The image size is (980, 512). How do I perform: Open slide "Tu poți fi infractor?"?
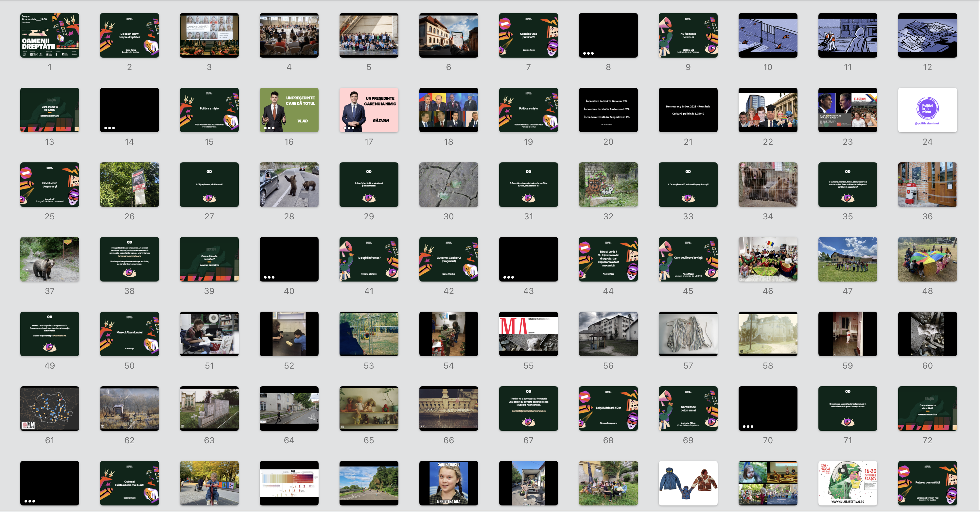(x=369, y=259)
